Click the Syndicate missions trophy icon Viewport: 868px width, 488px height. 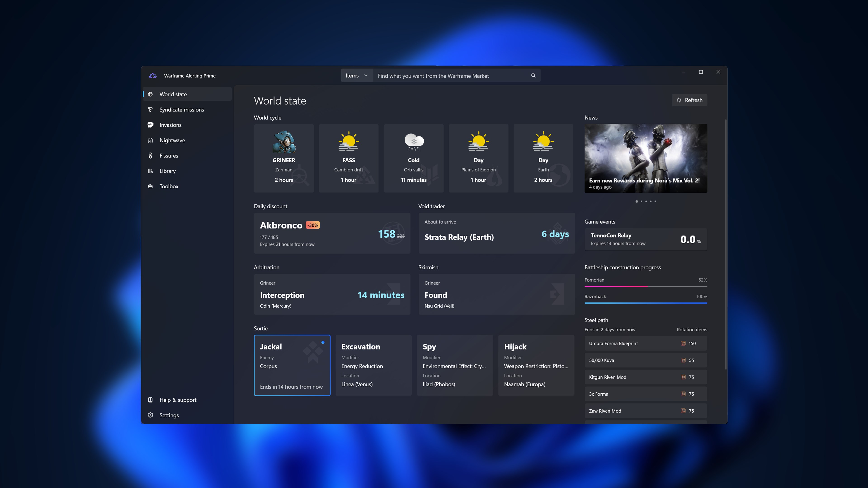[150, 109]
